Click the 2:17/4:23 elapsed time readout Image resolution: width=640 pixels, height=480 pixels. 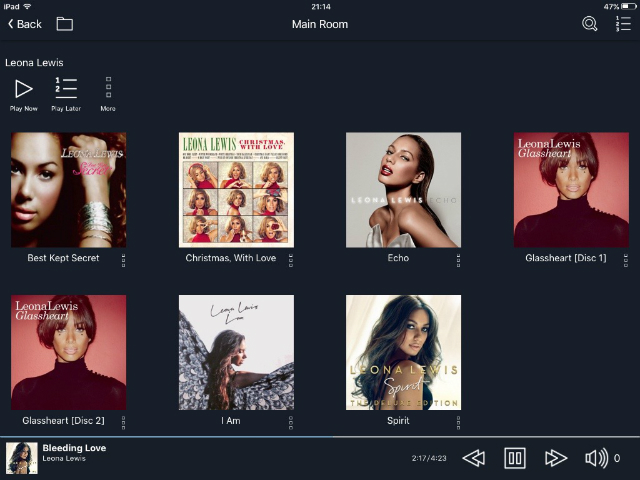point(429,458)
